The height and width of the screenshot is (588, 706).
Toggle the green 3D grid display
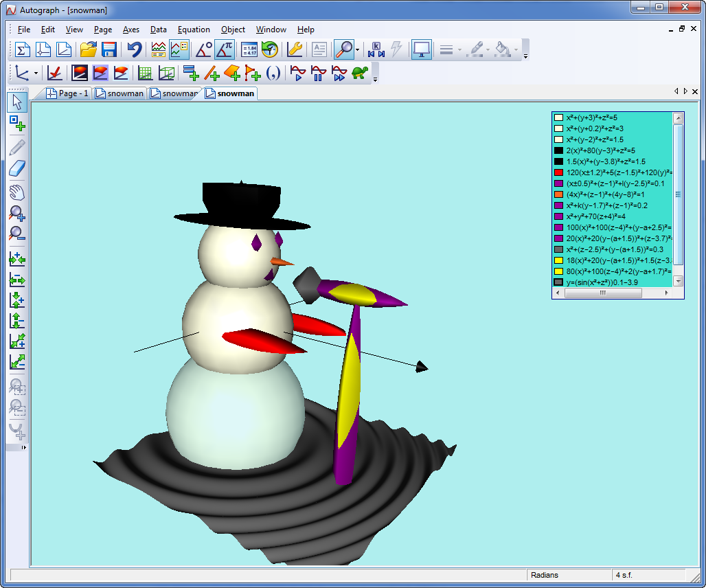(145, 73)
